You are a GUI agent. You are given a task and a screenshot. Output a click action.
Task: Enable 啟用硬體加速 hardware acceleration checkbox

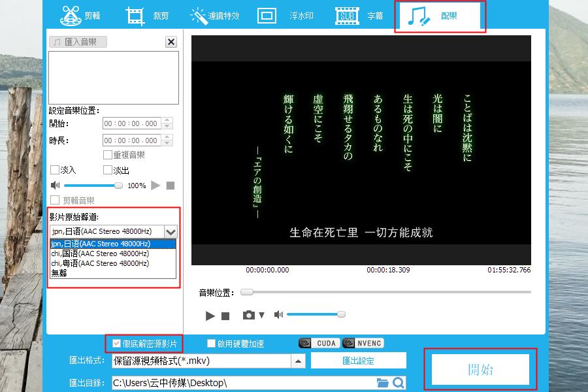click(211, 344)
